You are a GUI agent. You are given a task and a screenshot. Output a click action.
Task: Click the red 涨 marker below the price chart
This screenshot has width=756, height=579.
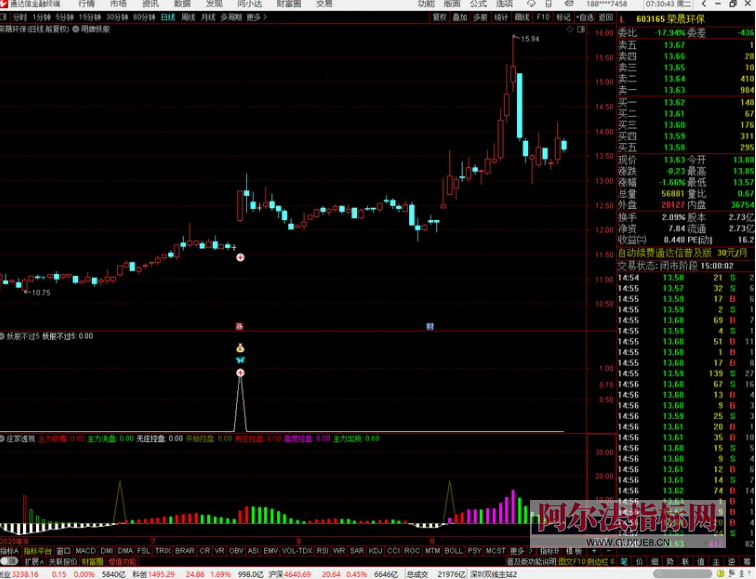tap(239, 326)
